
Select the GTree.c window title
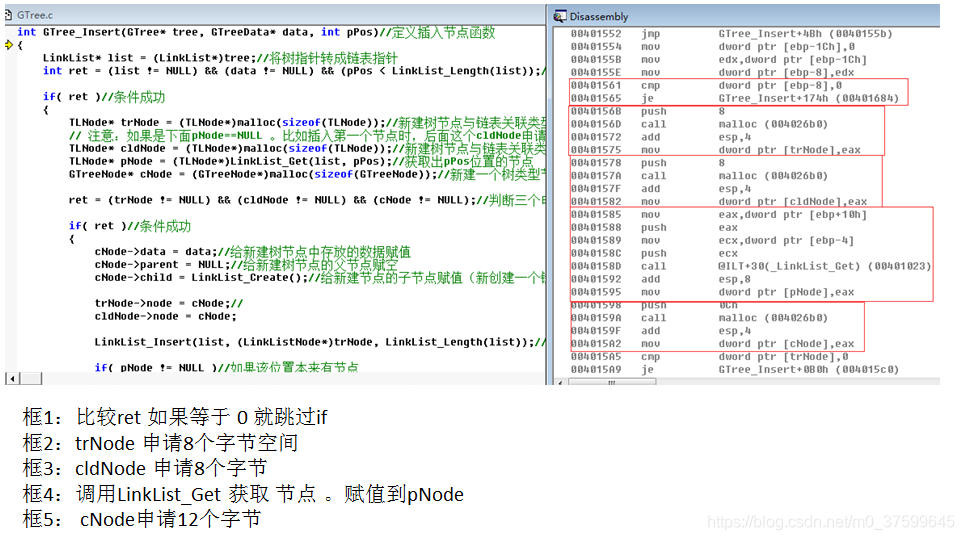tap(35, 15)
